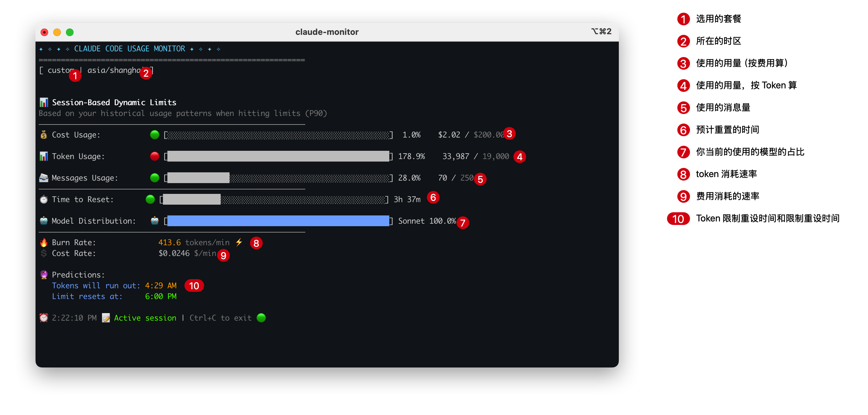Click the claude-monitor window title

coord(327,32)
